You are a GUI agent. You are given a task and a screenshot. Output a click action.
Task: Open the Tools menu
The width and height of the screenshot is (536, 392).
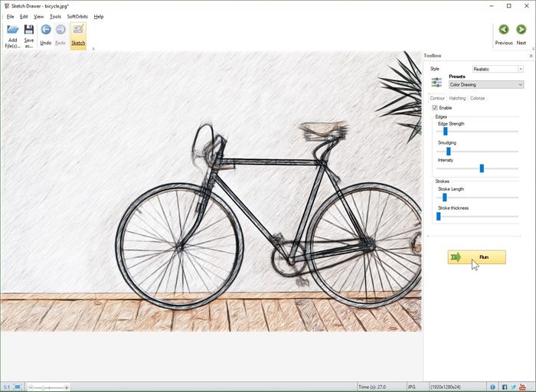click(x=55, y=16)
